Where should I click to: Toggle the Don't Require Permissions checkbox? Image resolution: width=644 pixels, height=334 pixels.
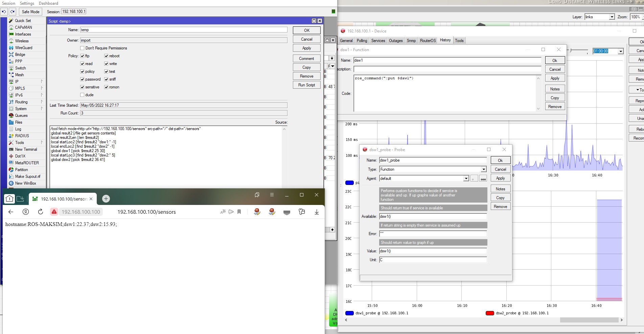tap(82, 48)
